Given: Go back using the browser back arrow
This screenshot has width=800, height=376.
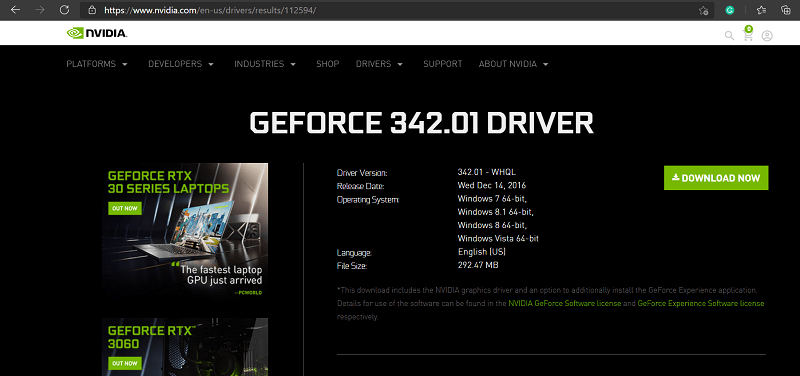Looking at the screenshot, I should (15, 10).
